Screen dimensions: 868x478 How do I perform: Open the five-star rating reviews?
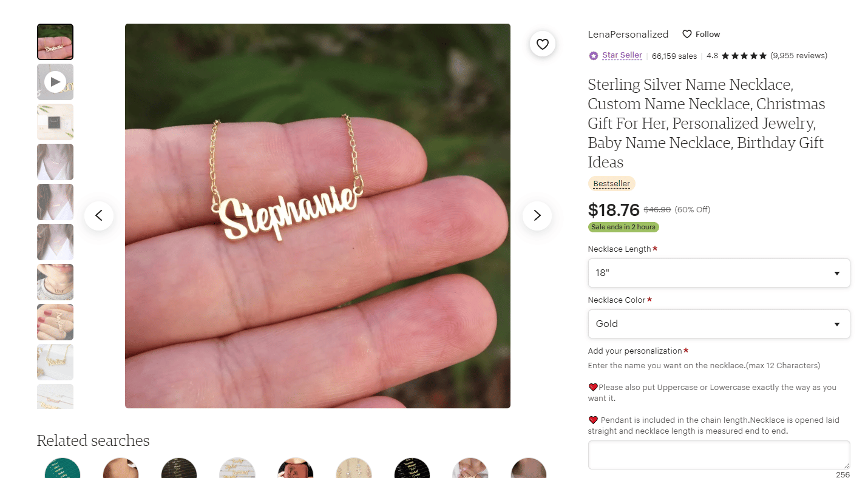tap(744, 56)
